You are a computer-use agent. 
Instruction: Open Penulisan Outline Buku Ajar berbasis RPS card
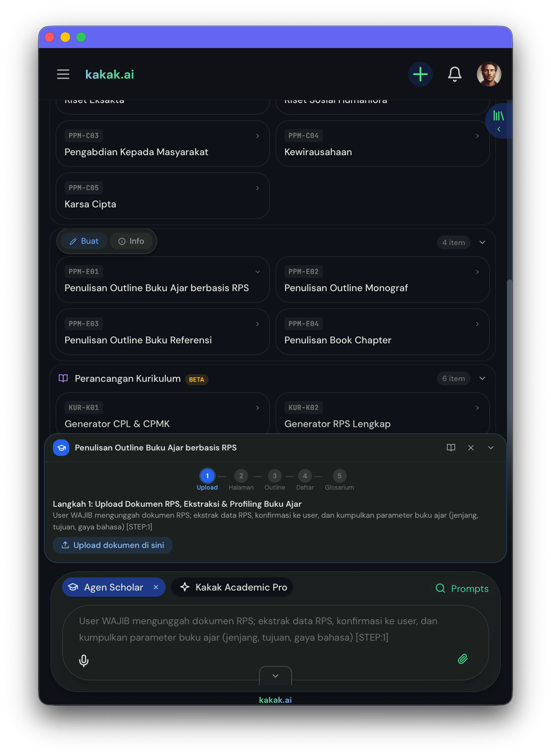click(x=163, y=280)
